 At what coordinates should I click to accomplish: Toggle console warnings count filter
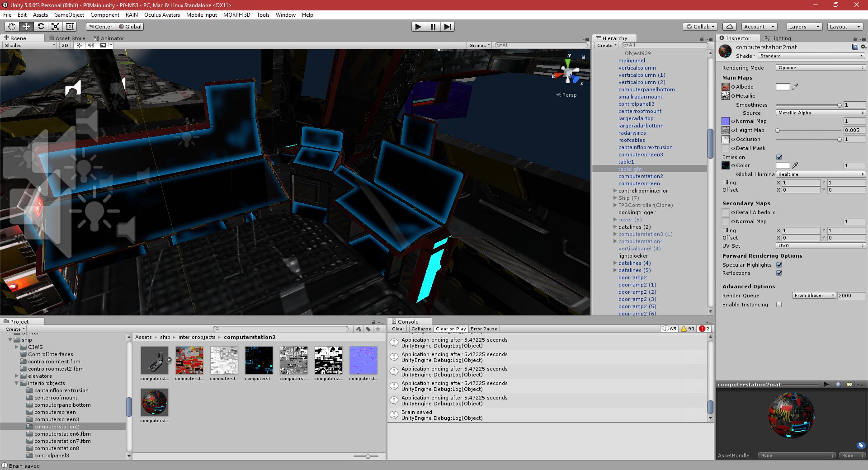coord(688,329)
